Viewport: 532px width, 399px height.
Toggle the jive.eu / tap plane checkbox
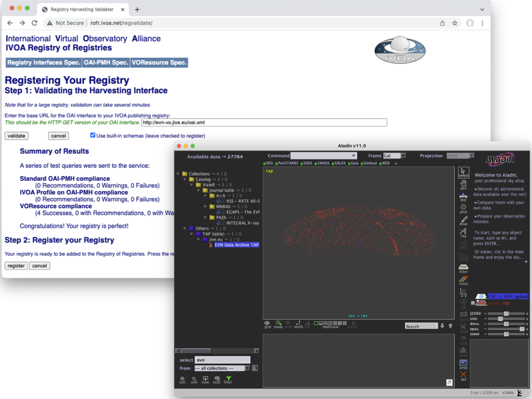473,303
